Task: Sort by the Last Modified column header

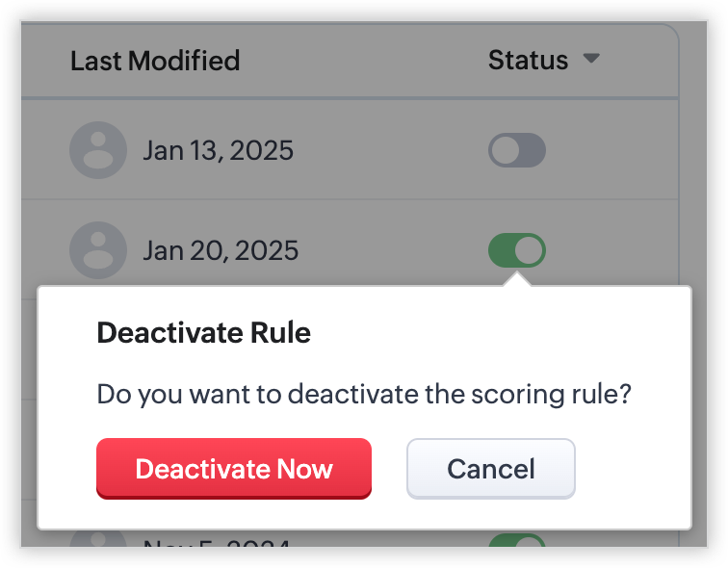Action: [x=155, y=61]
